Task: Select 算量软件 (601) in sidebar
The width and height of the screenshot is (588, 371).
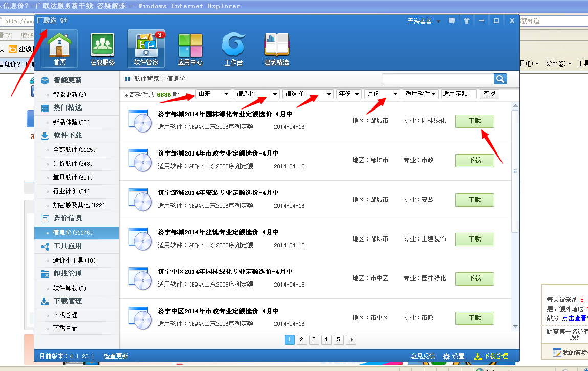Action: click(73, 178)
